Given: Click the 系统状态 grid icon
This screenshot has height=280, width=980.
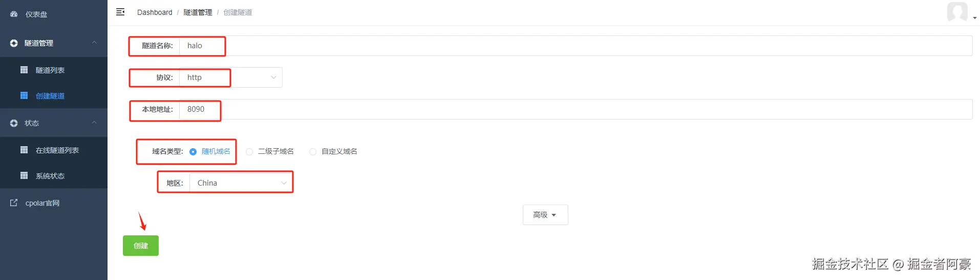Looking at the screenshot, I should [24, 175].
